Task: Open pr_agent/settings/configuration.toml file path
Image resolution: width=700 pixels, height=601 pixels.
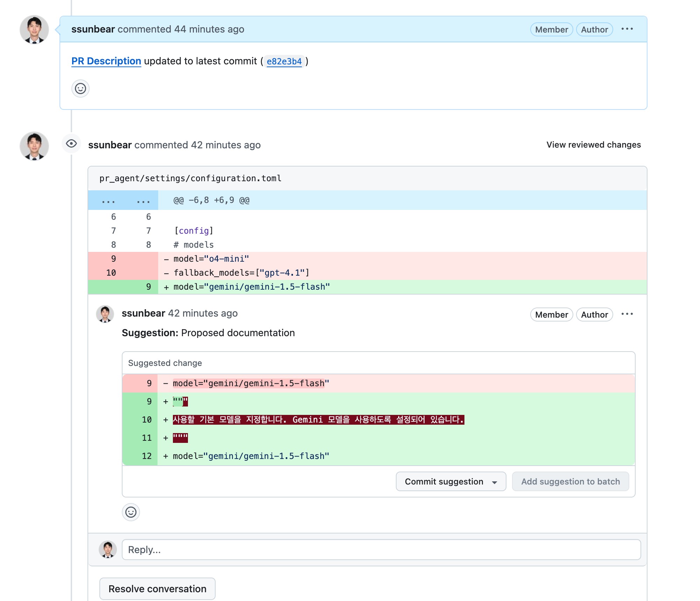Action: [190, 178]
